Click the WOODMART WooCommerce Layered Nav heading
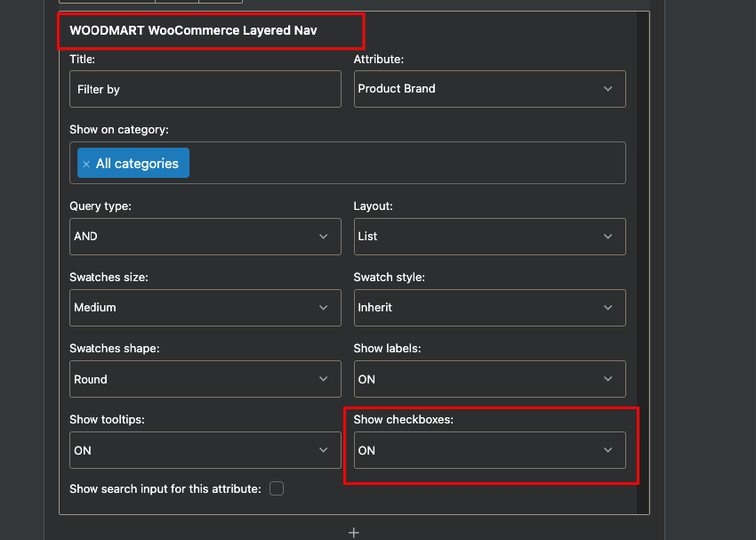Viewport: 756px width, 540px height. click(x=193, y=30)
